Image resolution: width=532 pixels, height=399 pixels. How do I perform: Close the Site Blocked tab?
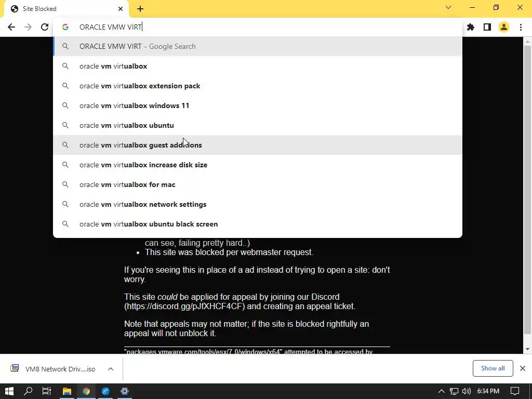pyautogui.click(x=121, y=9)
